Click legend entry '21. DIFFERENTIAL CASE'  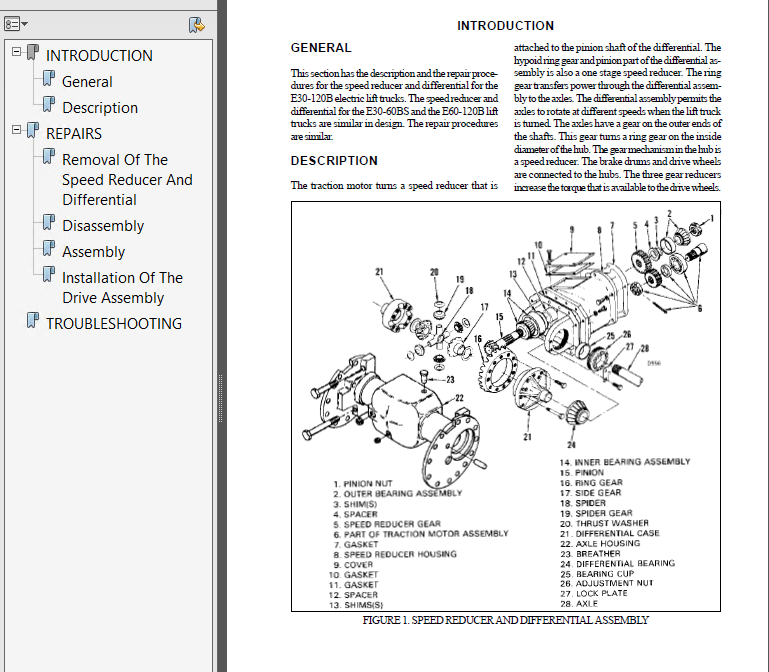(x=610, y=533)
